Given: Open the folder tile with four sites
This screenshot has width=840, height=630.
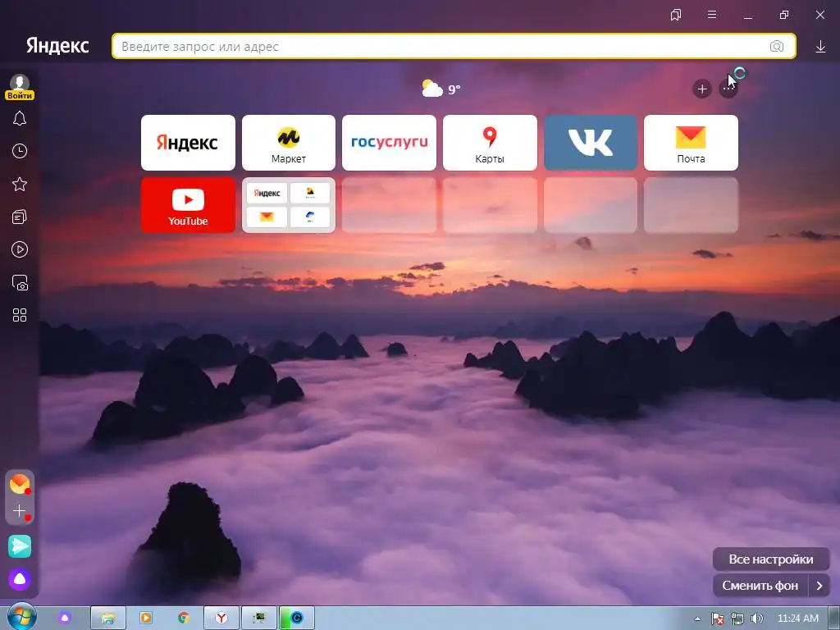Looking at the screenshot, I should (289, 205).
